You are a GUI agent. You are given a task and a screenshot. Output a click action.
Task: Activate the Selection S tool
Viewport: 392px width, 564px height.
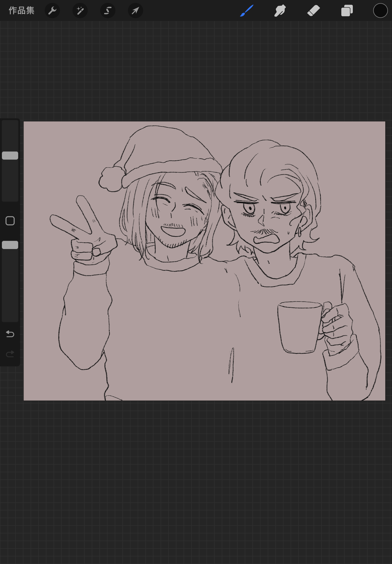(108, 11)
